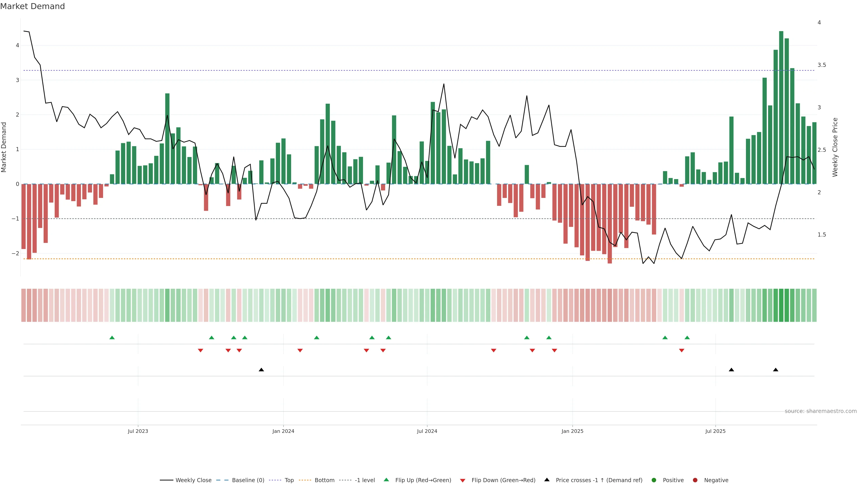Click the source: sharemaestro.com text
Viewport: 868px width, 488px height.
pos(821,411)
